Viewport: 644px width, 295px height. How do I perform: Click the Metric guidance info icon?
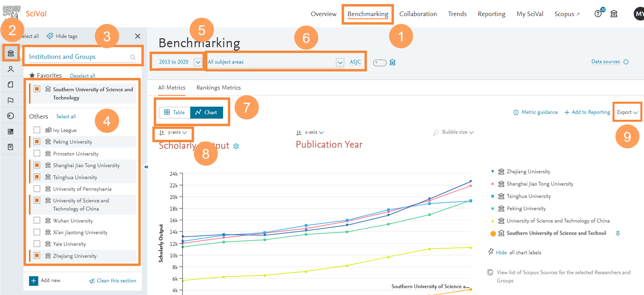pyautogui.click(x=516, y=113)
